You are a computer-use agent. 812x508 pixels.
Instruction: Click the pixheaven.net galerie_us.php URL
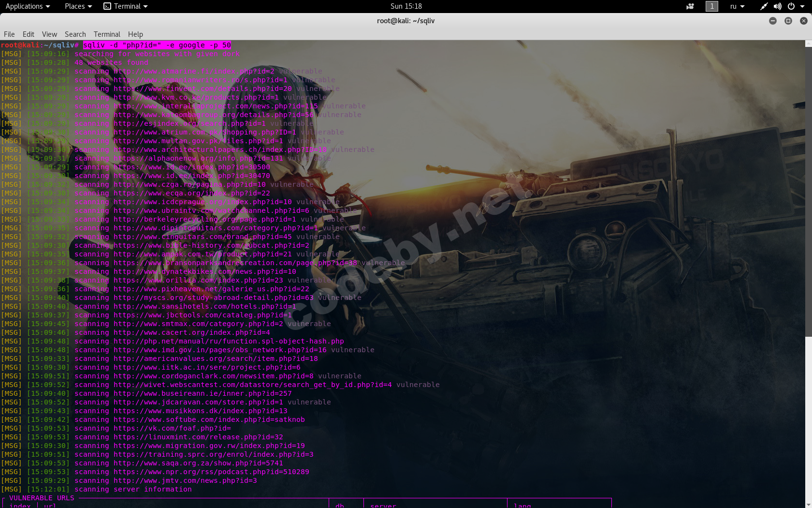[x=211, y=289]
